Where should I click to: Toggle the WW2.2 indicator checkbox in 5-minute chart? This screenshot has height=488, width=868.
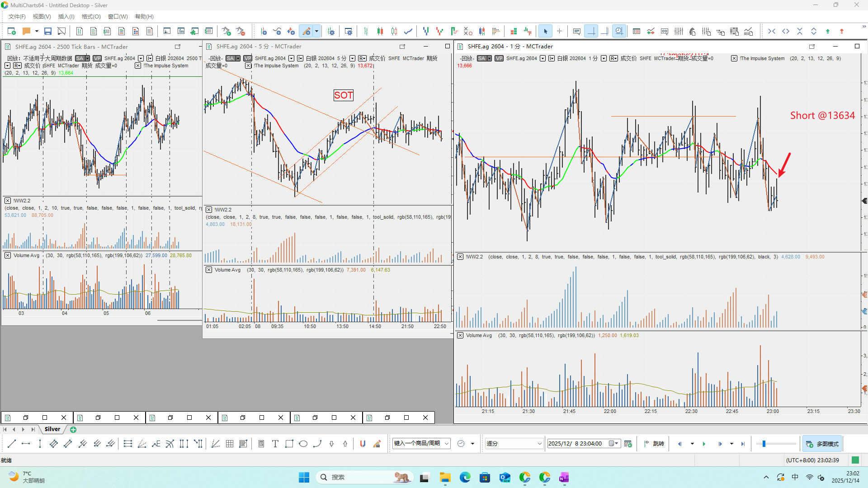coord(209,210)
